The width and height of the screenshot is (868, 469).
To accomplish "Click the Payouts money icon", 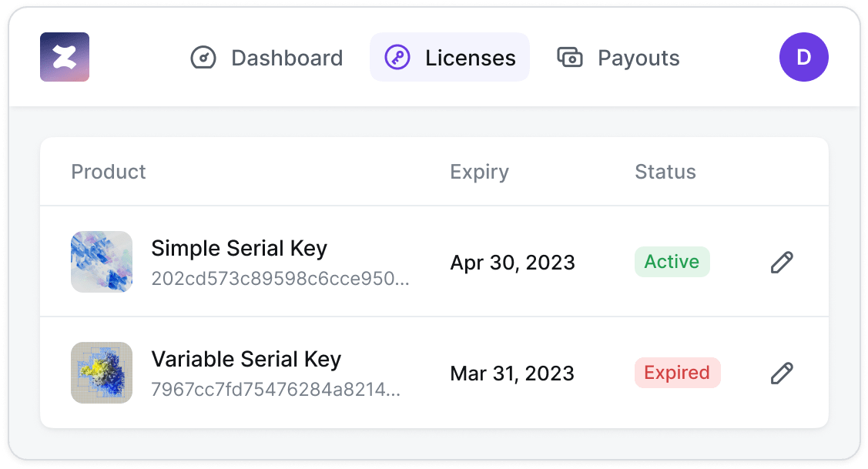I will [x=570, y=58].
